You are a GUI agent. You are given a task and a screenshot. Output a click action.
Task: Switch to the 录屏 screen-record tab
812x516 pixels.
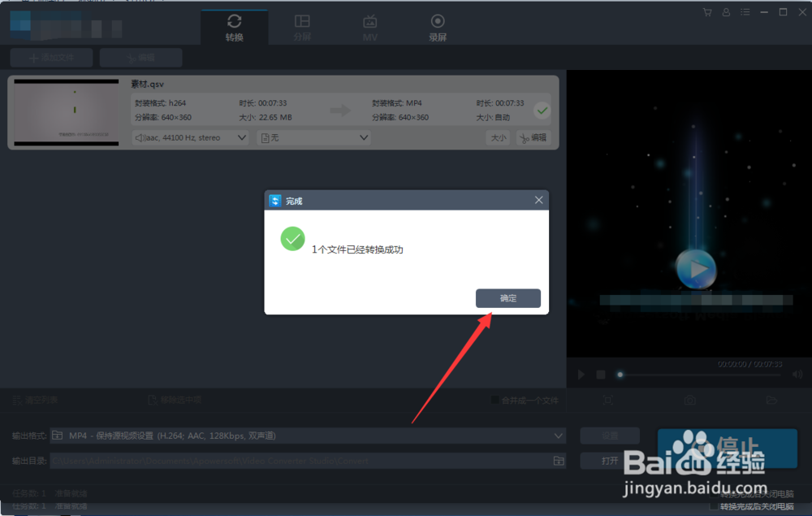pos(438,28)
